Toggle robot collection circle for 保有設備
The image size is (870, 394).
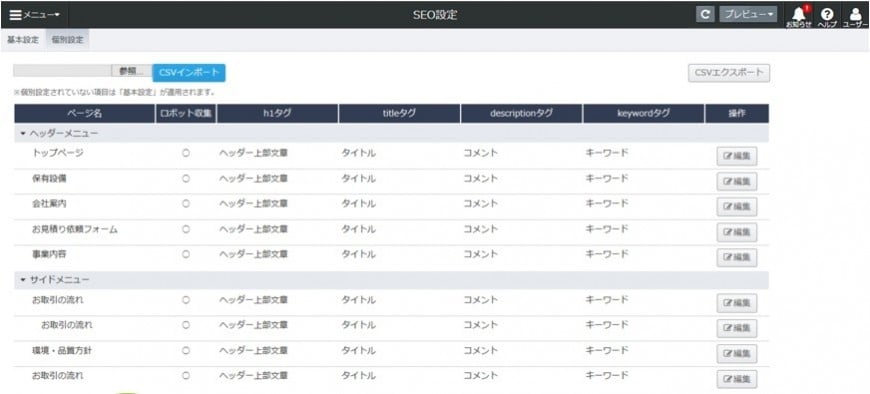point(186,179)
